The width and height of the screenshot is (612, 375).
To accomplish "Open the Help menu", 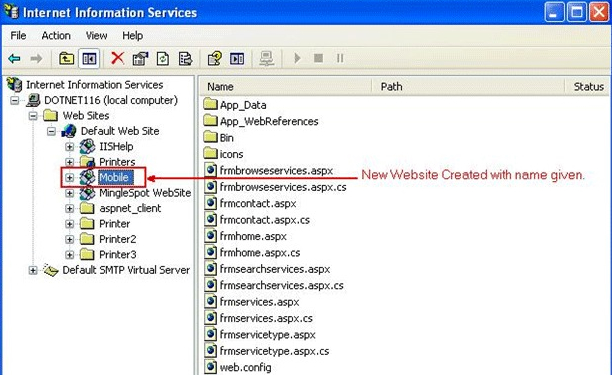I will pyautogui.click(x=132, y=36).
